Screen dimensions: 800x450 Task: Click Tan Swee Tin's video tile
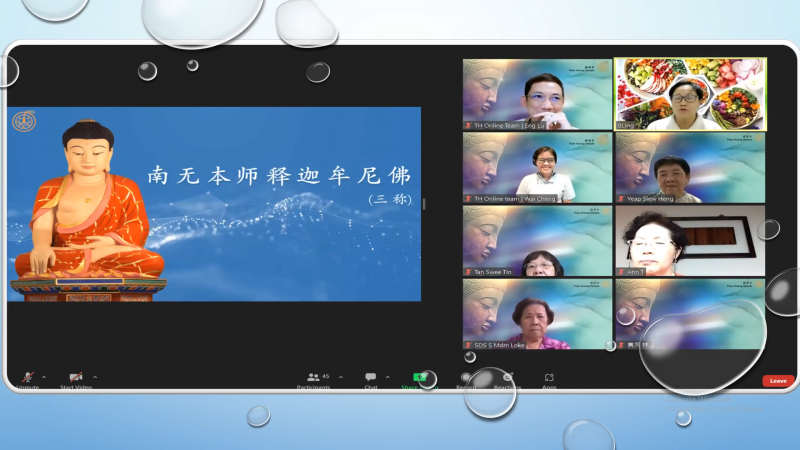point(537,241)
